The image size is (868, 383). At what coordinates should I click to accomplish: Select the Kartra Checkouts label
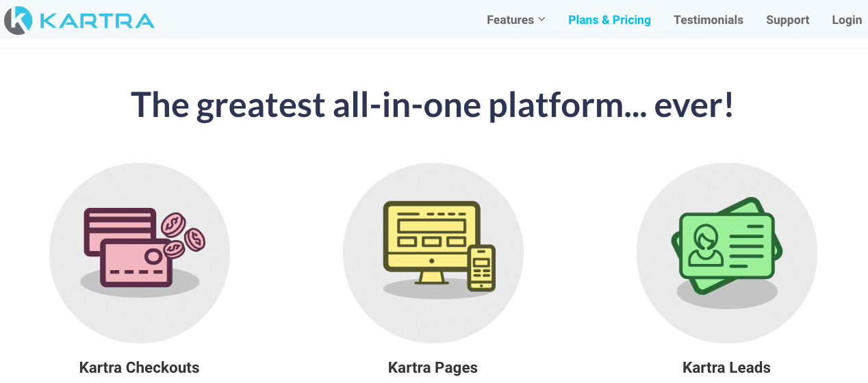coord(140,367)
